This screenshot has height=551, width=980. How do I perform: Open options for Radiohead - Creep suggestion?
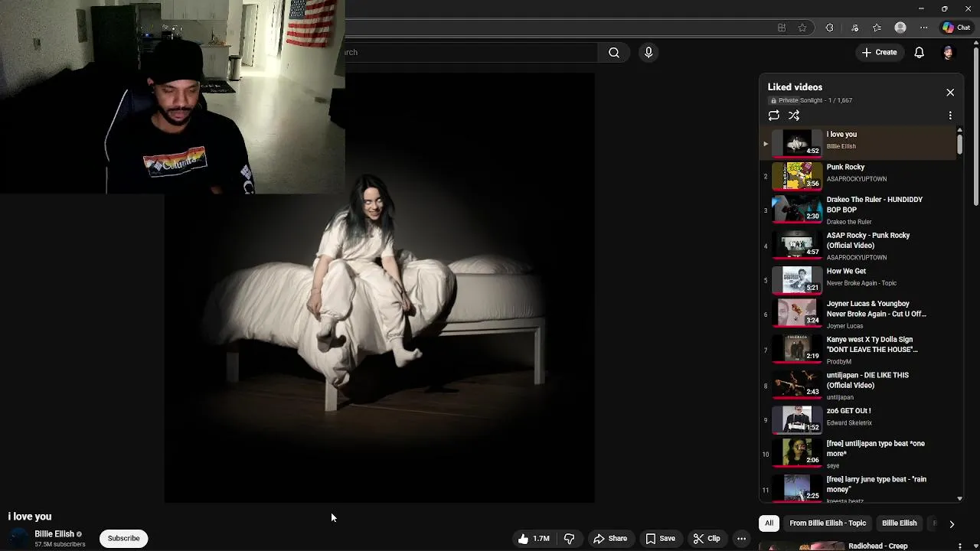(x=959, y=546)
